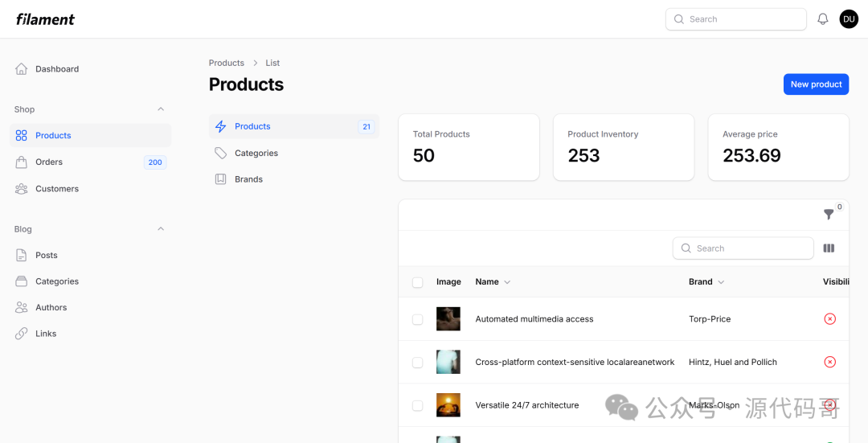This screenshot has width=868, height=443.
Task: Switch to the Brands sub-navigation tab
Action: 248,179
